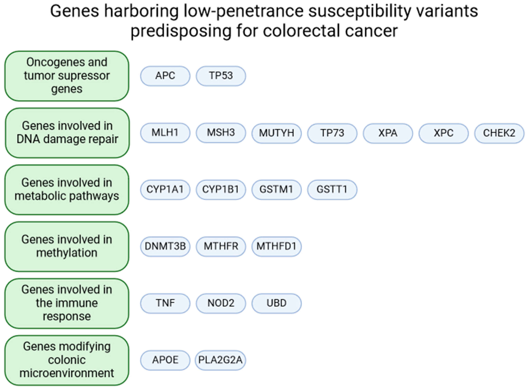
Task: Select the XPA gene pill
Action: (388, 133)
